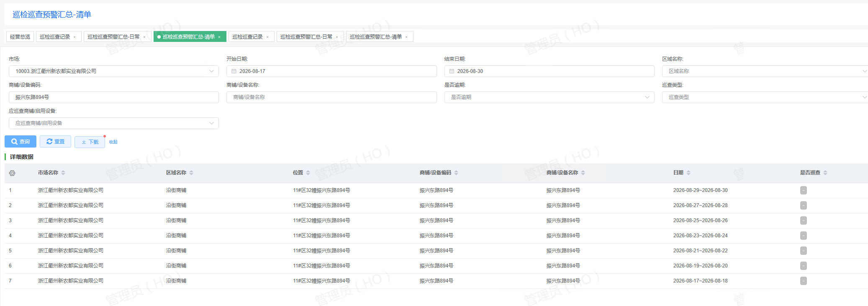Open the 结束日期 calendar icon field
This screenshot has width=868, height=306.
[549, 71]
